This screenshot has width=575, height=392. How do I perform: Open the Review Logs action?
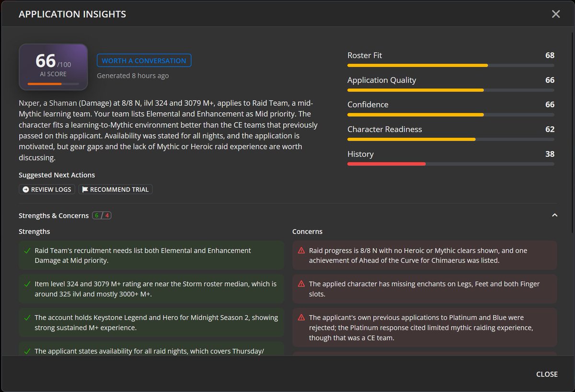click(46, 189)
